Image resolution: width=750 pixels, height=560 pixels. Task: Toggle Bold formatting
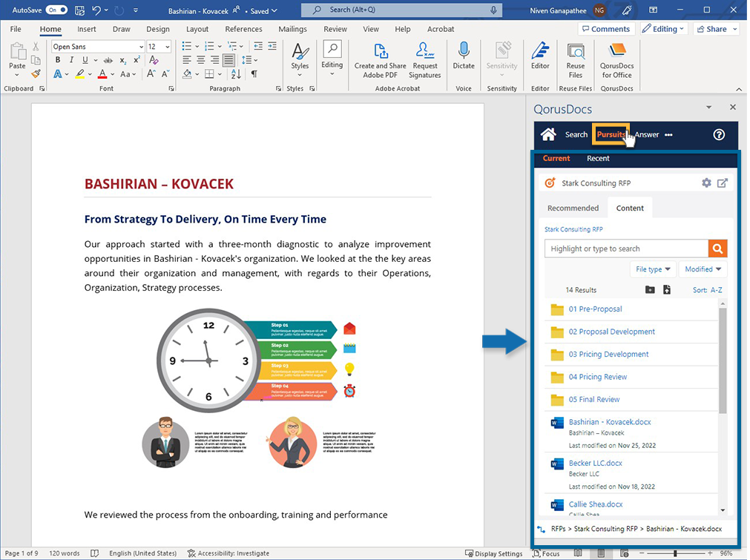[58, 60]
